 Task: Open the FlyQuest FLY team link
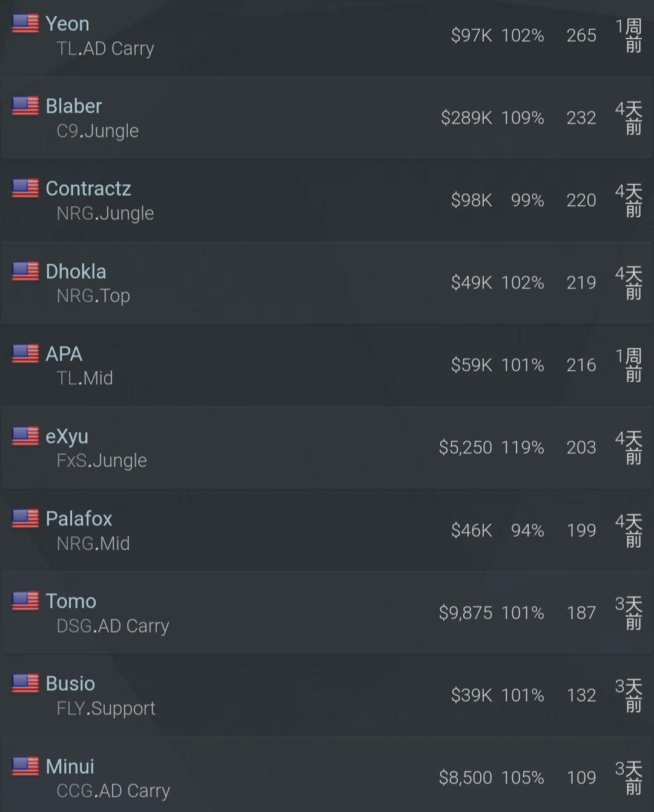click(x=71, y=708)
